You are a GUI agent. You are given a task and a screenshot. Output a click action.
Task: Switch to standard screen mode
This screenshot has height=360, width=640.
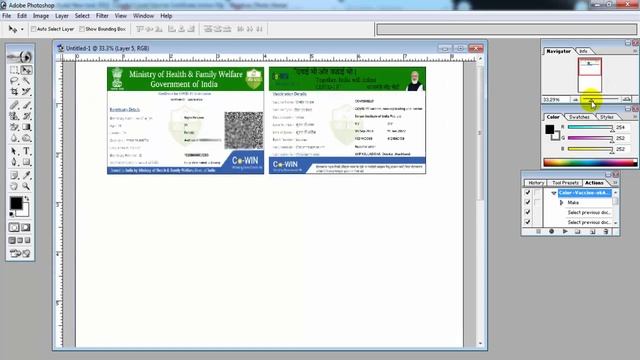(x=12, y=240)
